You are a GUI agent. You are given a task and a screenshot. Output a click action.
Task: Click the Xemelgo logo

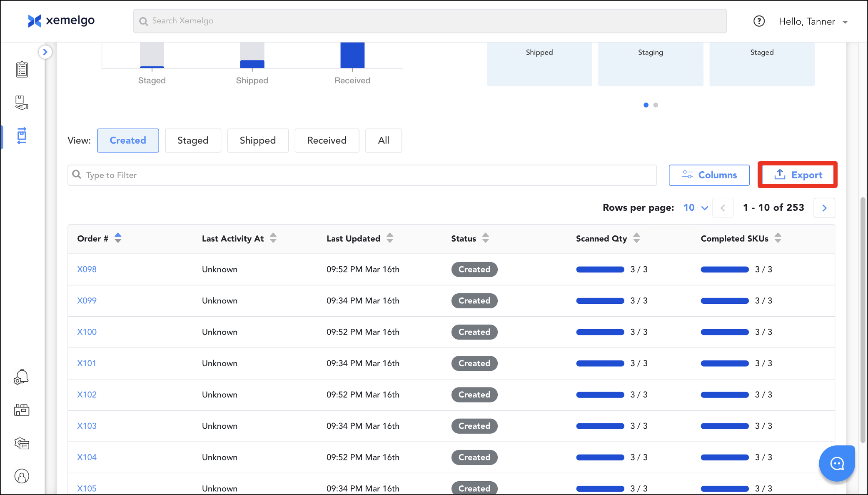[x=61, y=20]
